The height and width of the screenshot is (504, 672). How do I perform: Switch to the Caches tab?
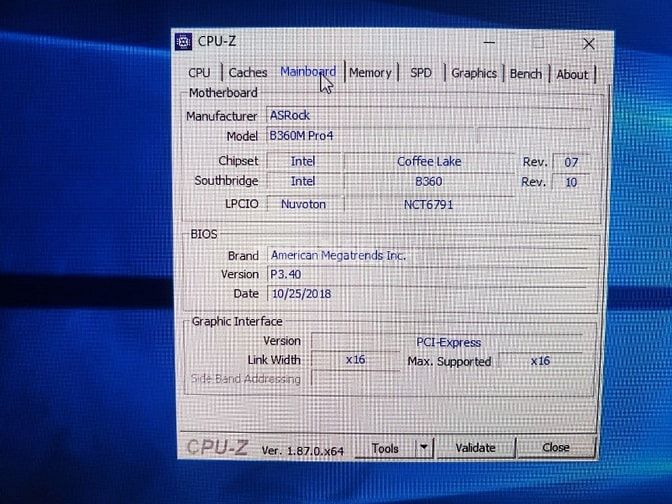tap(248, 72)
